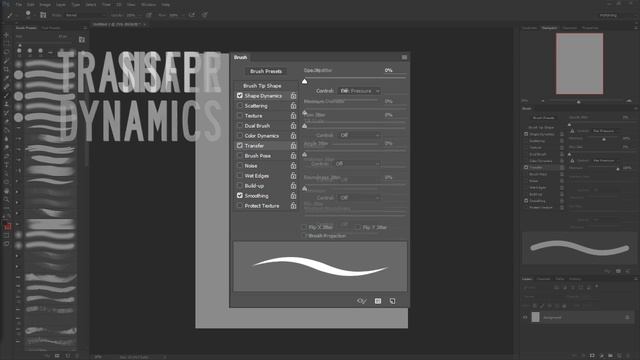Uncheck the Transfer checkbox
This screenshot has width=640, height=360.
(x=240, y=145)
